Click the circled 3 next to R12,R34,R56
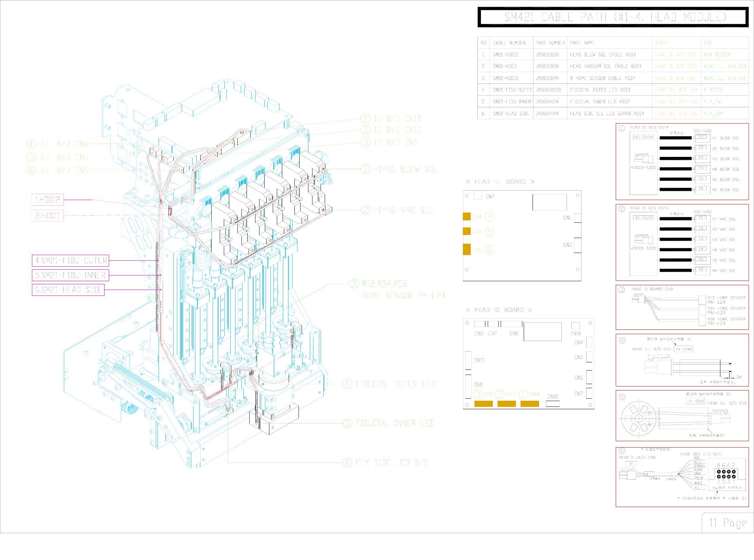This screenshot has height=560, width=754. (354, 284)
